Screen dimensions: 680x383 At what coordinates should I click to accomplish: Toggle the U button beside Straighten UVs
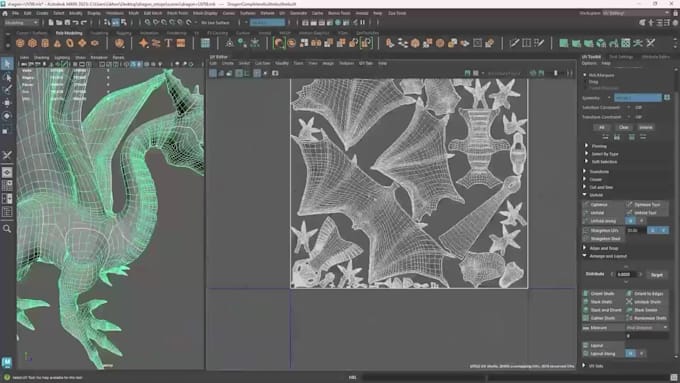point(653,230)
